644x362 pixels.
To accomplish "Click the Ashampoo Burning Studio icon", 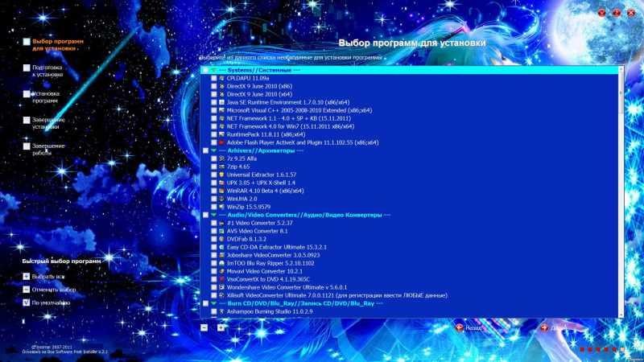I will [222, 311].
